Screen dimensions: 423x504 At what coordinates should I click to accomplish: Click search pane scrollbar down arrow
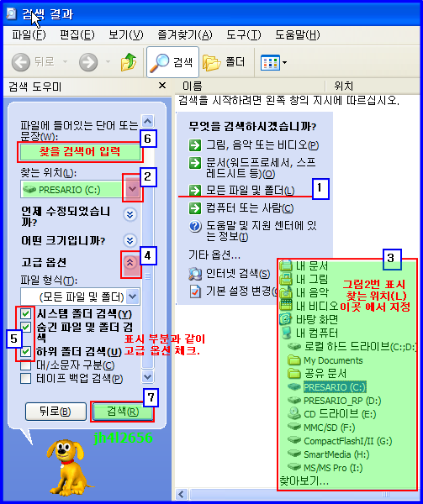(148, 376)
